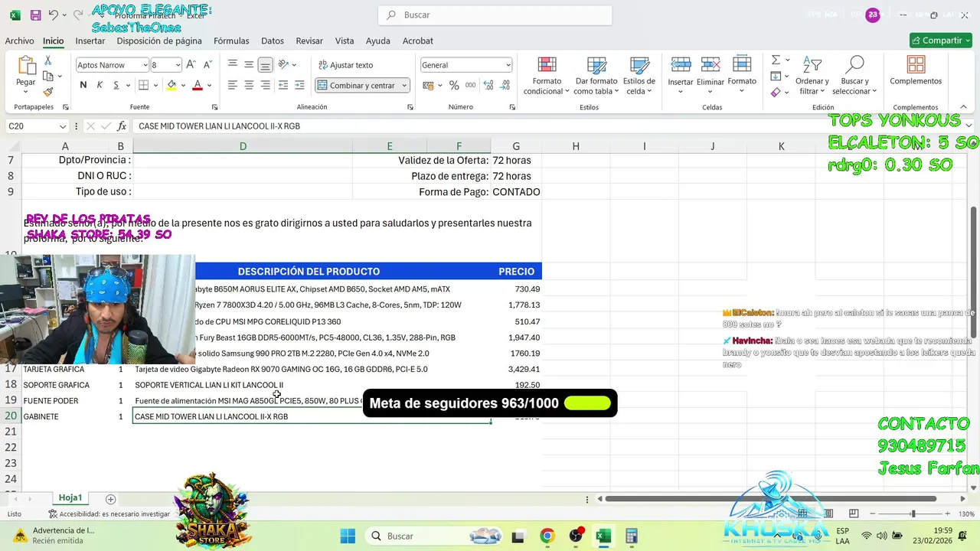Select the Format Painter brush icon
Image resolution: width=980 pixels, height=551 pixels.
pyautogui.click(x=48, y=92)
